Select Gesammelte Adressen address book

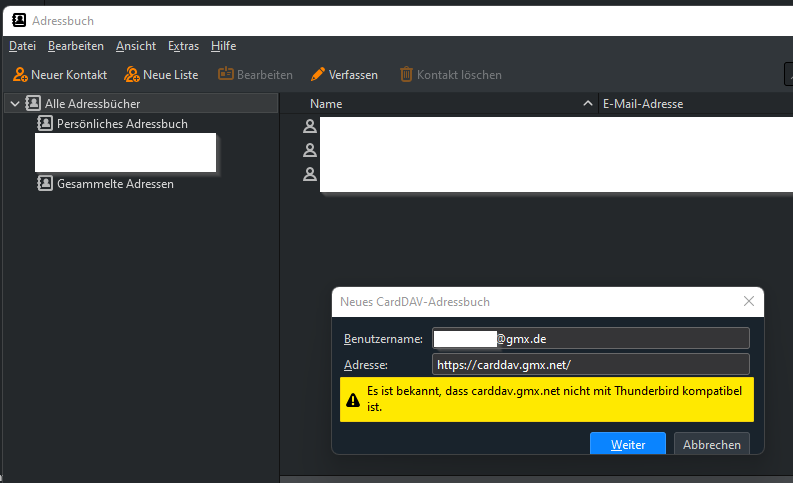[x=115, y=184]
